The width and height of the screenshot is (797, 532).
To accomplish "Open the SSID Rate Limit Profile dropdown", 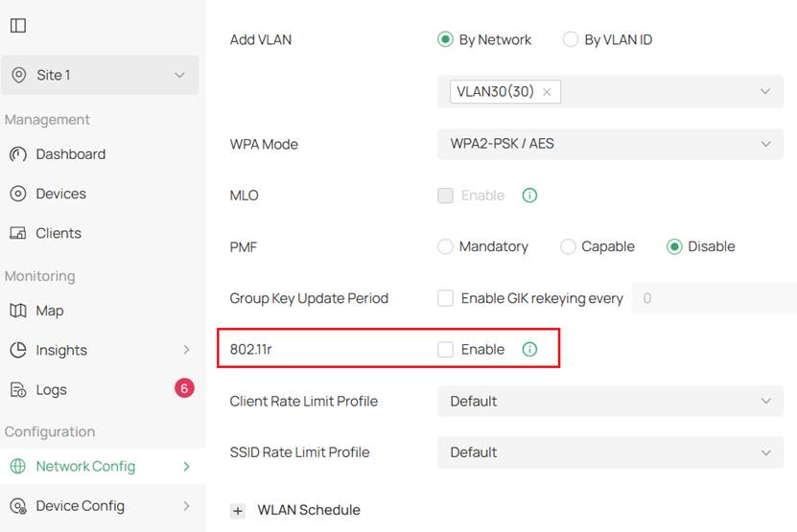I will pyautogui.click(x=610, y=452).
